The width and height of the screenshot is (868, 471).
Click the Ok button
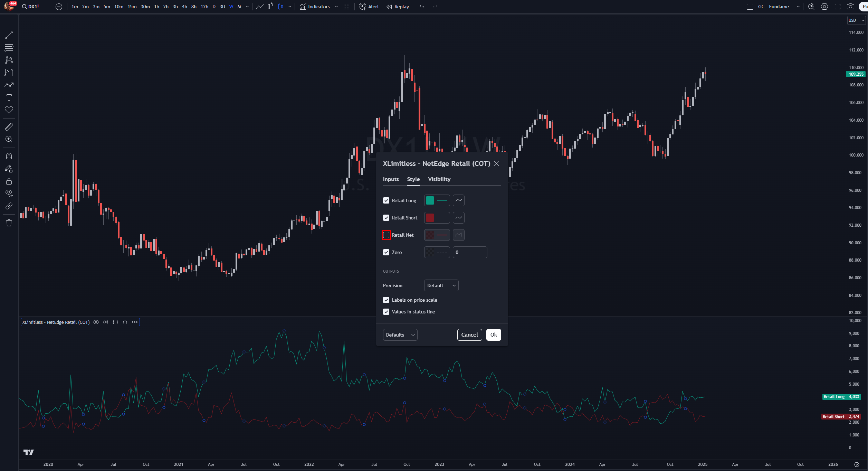tap(494, 335)
